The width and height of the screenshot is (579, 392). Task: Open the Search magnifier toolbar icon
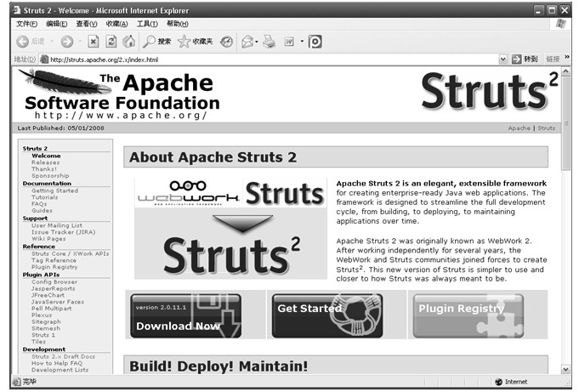click(x=149, y=42)
